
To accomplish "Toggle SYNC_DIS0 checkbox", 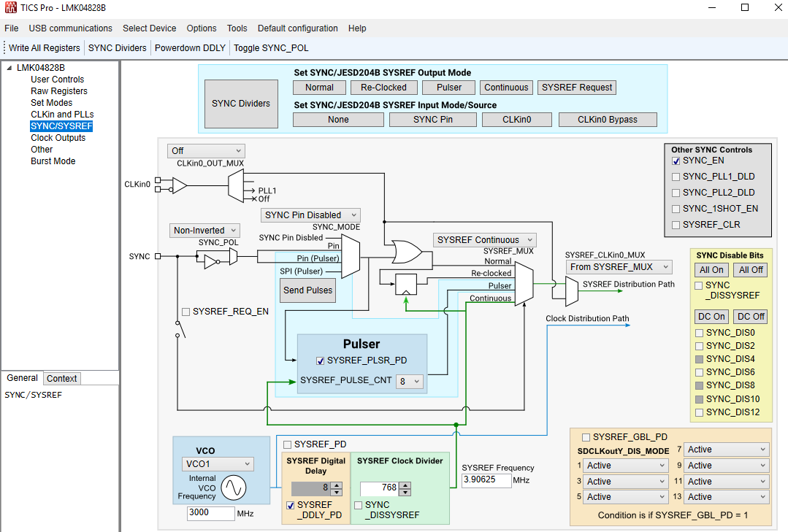I will pos(699,333).
